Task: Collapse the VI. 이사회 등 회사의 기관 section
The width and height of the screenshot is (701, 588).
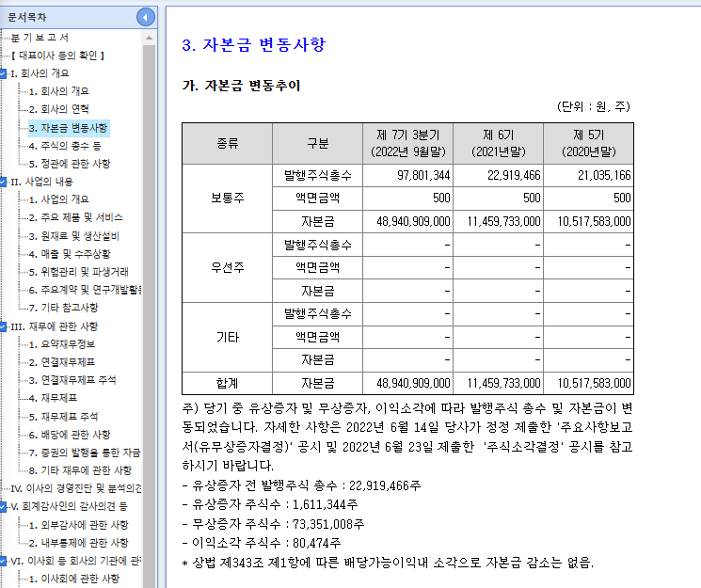Action: [3, 561]
